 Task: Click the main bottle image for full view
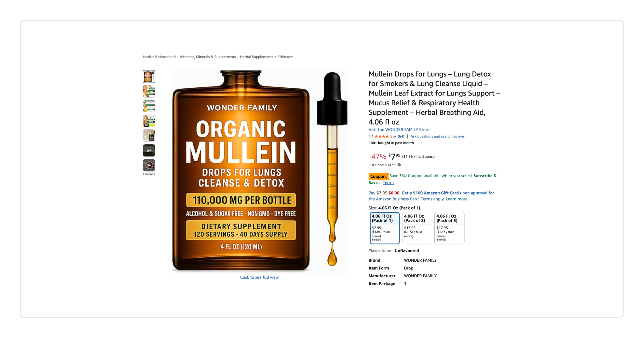pyautogui.click(x=259, y=172)
